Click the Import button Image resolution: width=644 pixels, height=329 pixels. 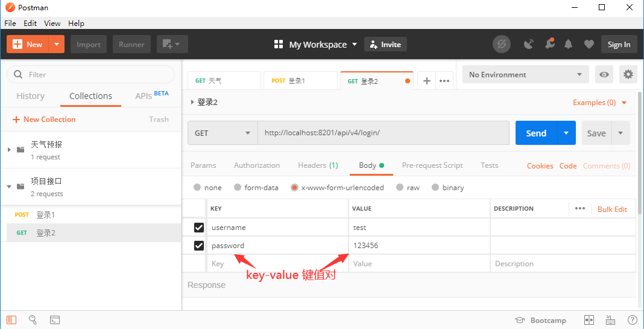pos(89,44)
